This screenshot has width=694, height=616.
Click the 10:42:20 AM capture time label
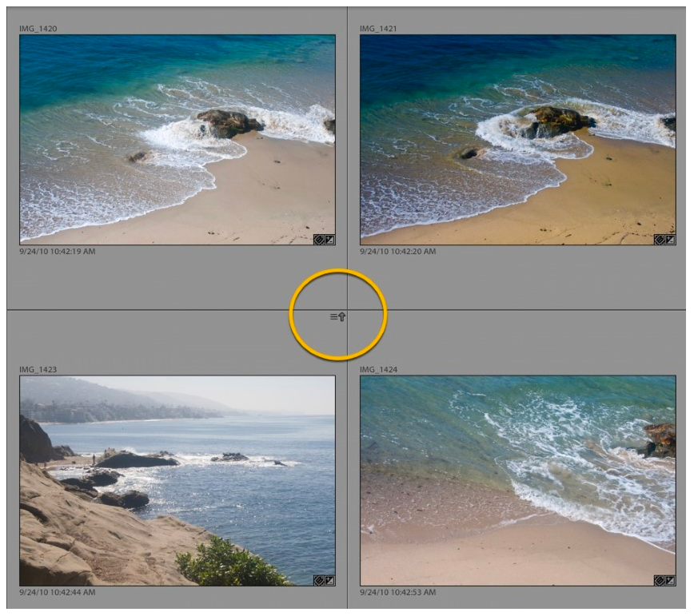coord(398,252)
